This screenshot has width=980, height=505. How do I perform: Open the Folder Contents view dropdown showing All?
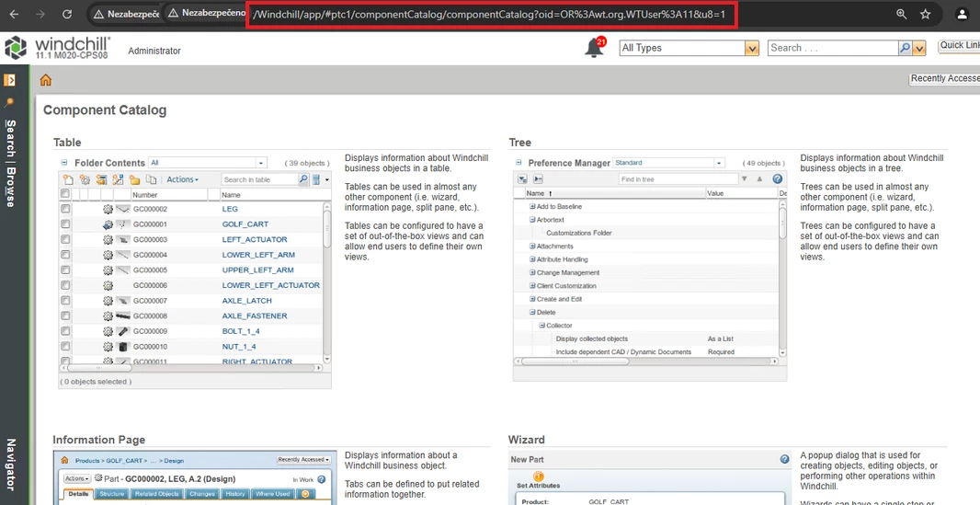[262, 163]
